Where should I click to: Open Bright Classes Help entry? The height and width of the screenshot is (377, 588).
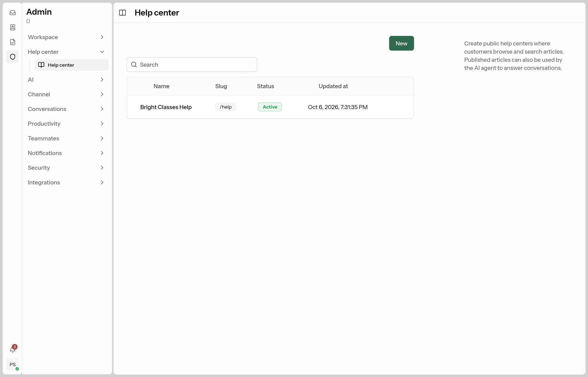coord(166,107)
